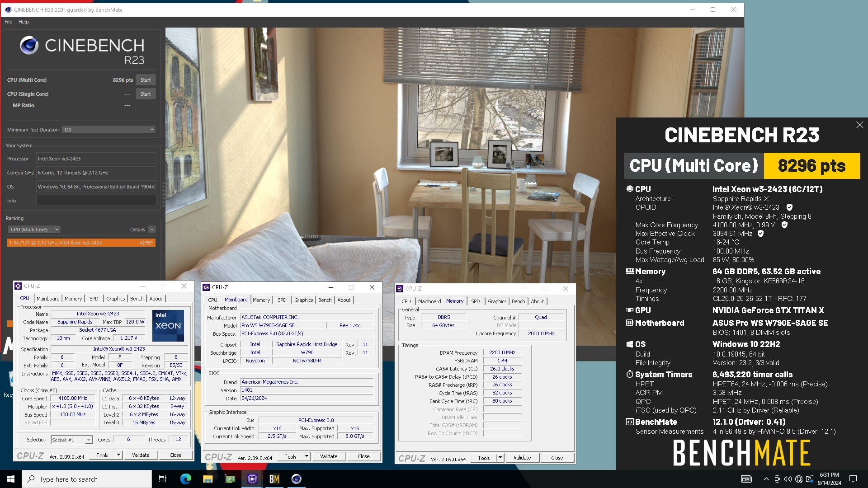Image resolution: width=868 pixels, height=488 pixels.
Task: Click the BIOS version 1401 field
Action: point(307,390)
